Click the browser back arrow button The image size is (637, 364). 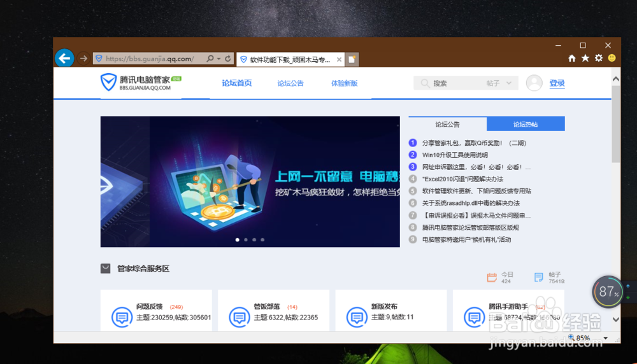point(64,59)
